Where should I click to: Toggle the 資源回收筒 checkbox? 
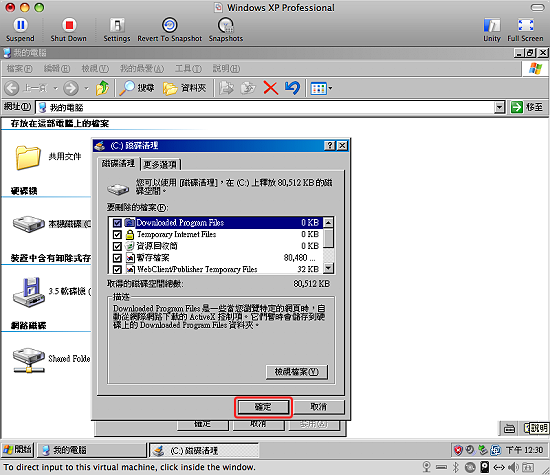[117, 246]
